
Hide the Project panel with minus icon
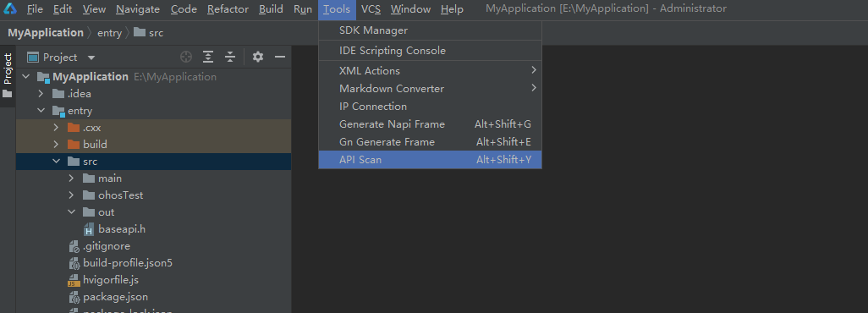click(280, 57)
